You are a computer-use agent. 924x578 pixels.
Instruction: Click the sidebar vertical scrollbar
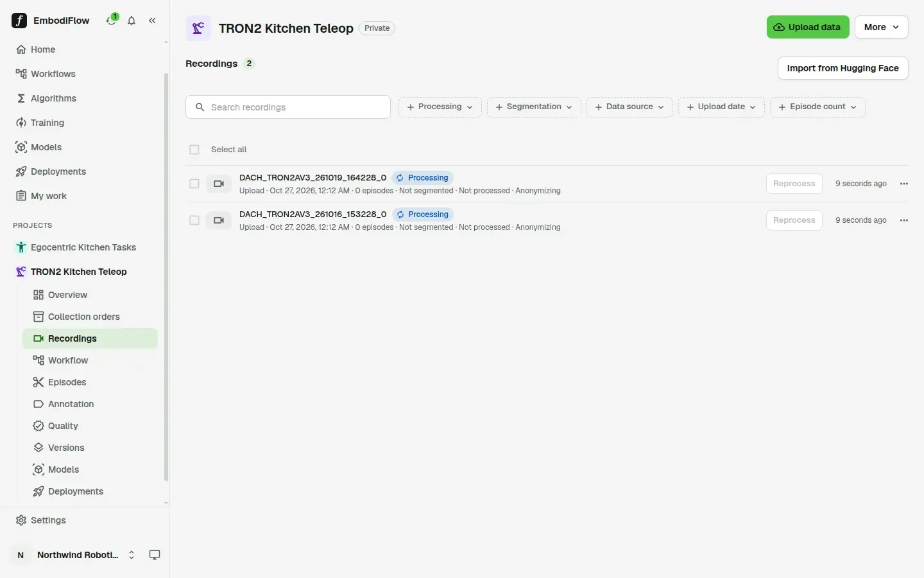(x=166, y=276)
